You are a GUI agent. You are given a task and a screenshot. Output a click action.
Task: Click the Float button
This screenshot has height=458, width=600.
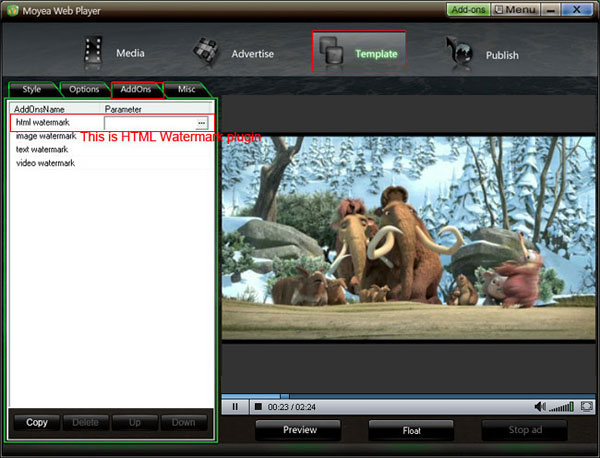[x=411, y=431]
